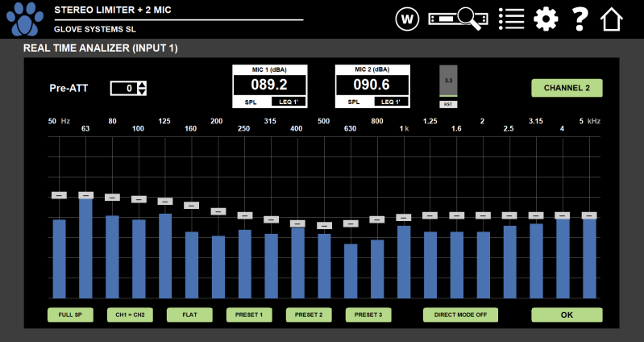Click the paw logo icon
644x342 pixels.
click(x=24, y=19)
